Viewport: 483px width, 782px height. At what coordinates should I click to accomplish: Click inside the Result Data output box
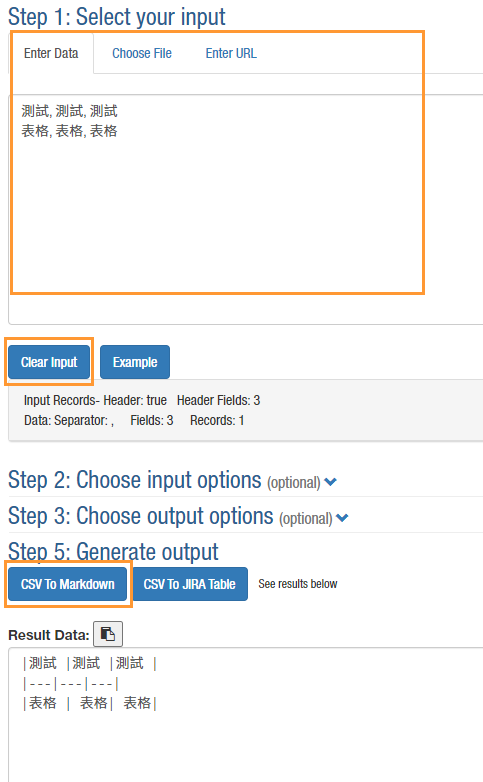245,715
